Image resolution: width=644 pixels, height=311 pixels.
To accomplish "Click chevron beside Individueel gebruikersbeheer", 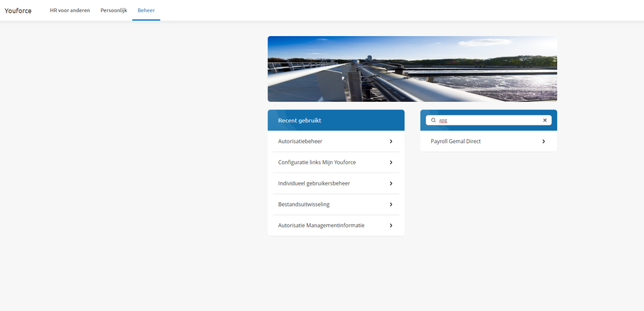I will click(391, 184).
